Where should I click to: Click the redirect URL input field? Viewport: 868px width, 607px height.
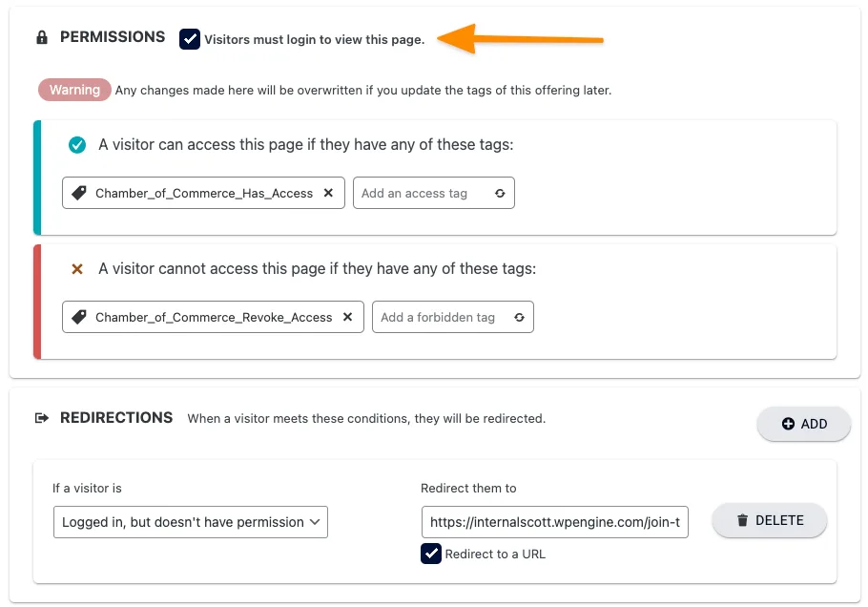[x=554, y=522]
